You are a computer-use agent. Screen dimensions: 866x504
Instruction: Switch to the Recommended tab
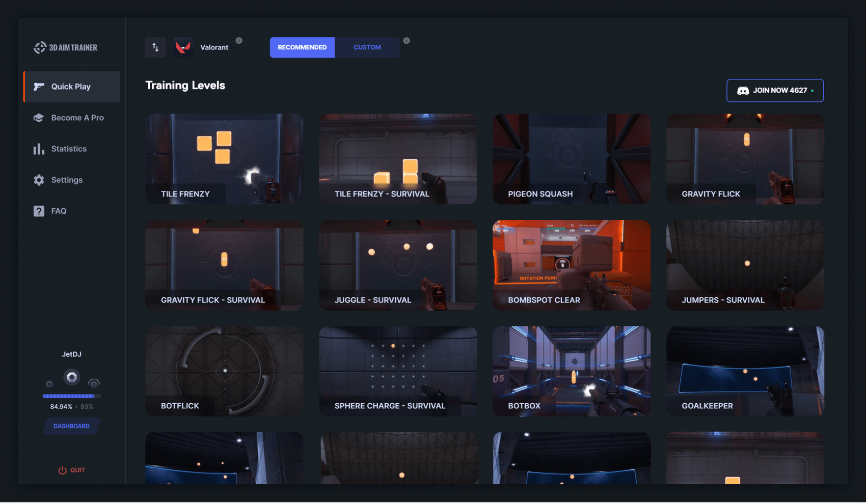302,47
